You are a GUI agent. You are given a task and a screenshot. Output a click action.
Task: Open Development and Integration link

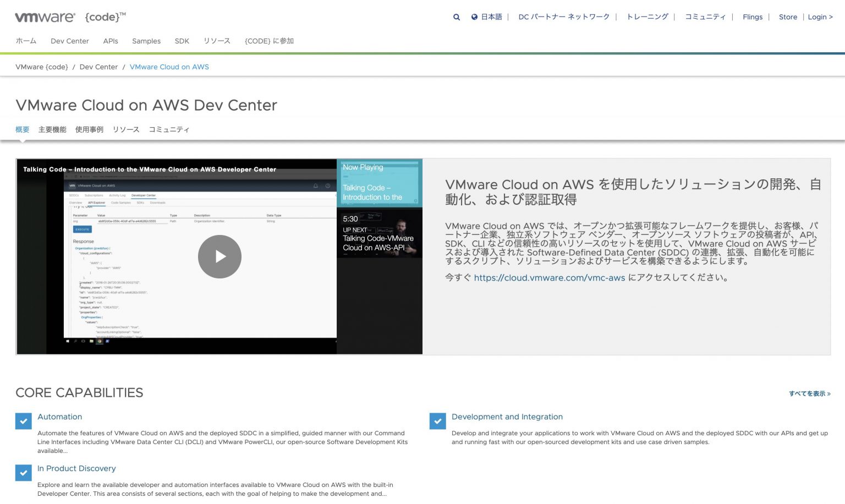tap(507, 417)
